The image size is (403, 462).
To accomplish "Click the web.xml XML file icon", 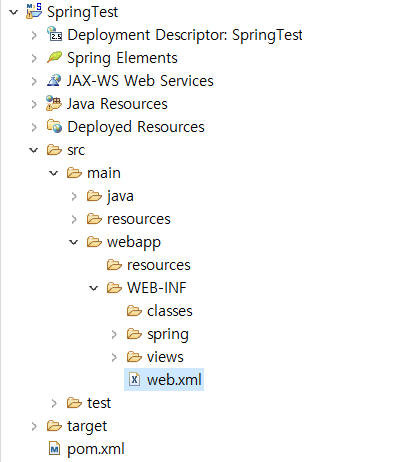I will click(134, 379).
